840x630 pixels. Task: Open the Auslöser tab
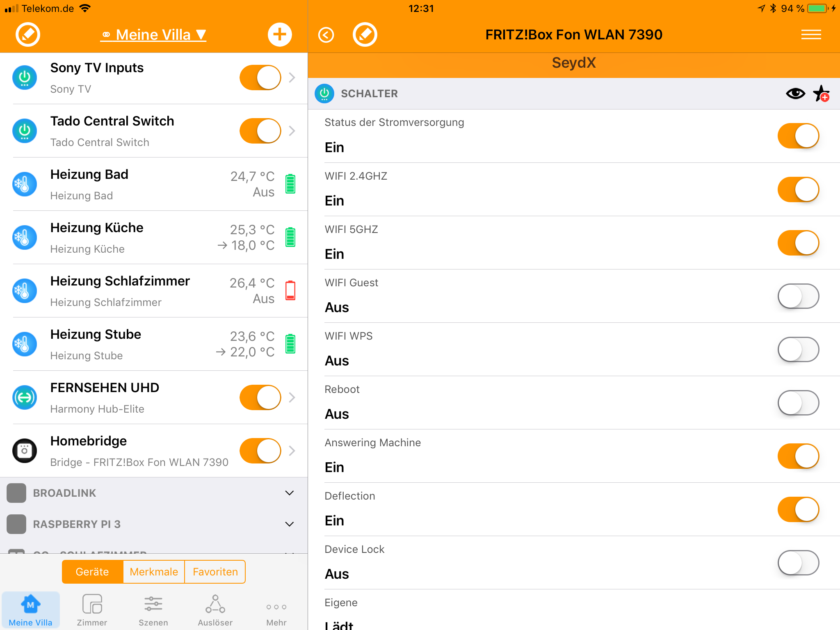pyautogui.click(x=215, y=611)
